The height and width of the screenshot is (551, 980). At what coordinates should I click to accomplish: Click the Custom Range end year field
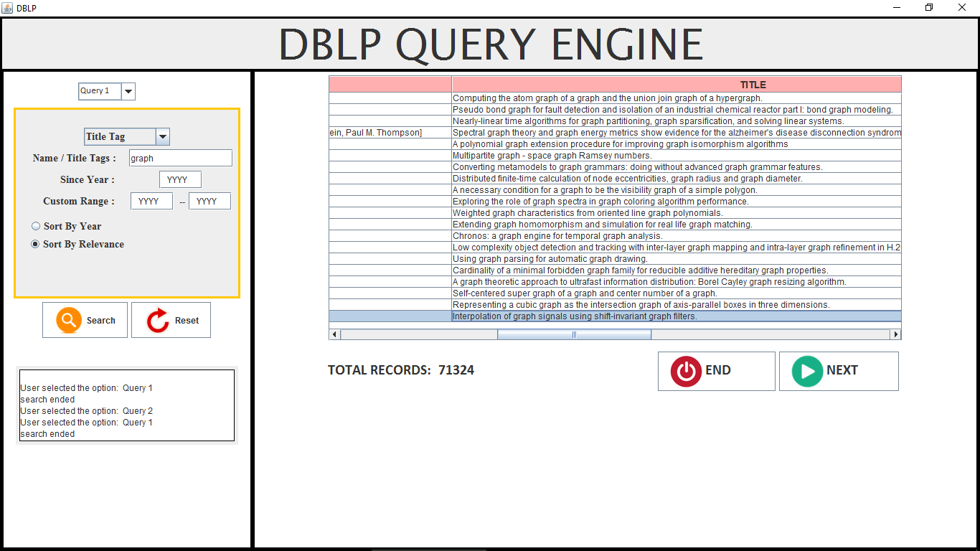(209, 201)
